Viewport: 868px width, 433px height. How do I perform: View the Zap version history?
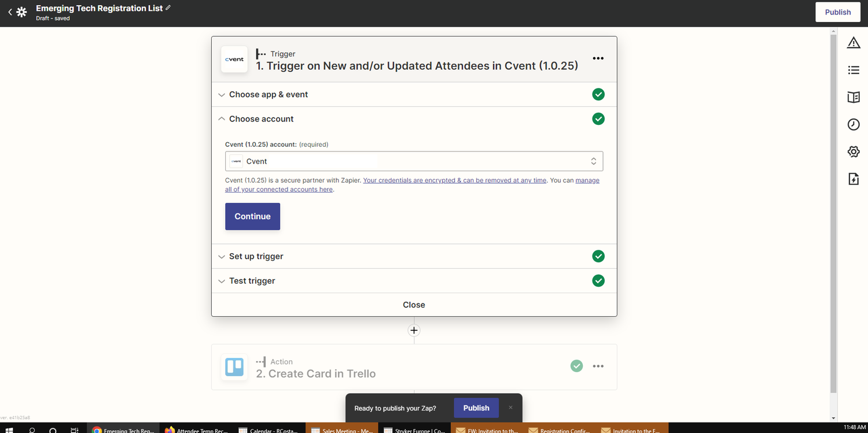854,124
